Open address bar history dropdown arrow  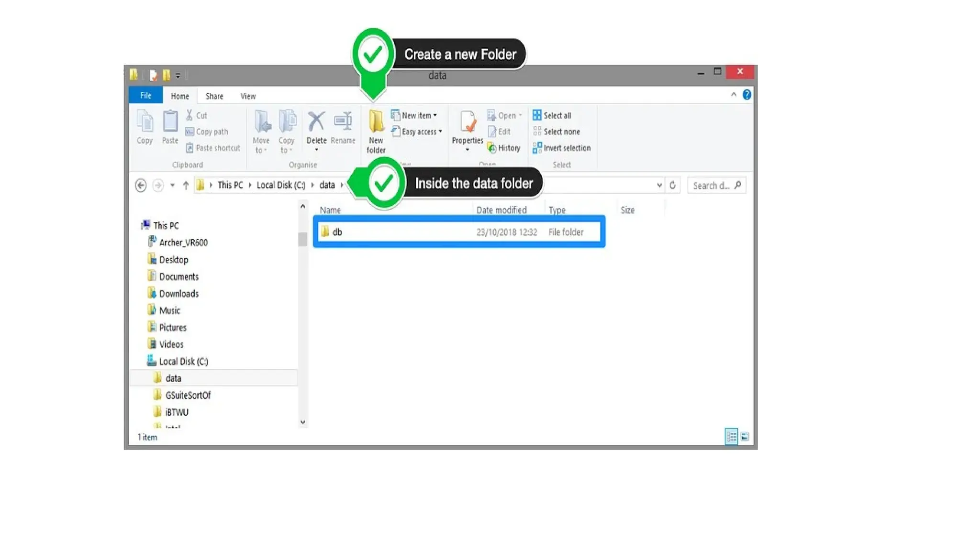click(659, 186)
